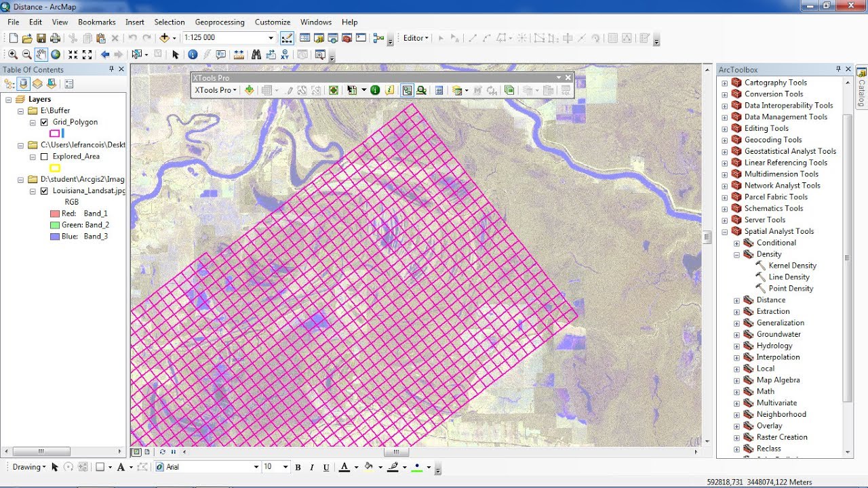
Task: Collapse the Density toolset
Action: click(736, 255)
